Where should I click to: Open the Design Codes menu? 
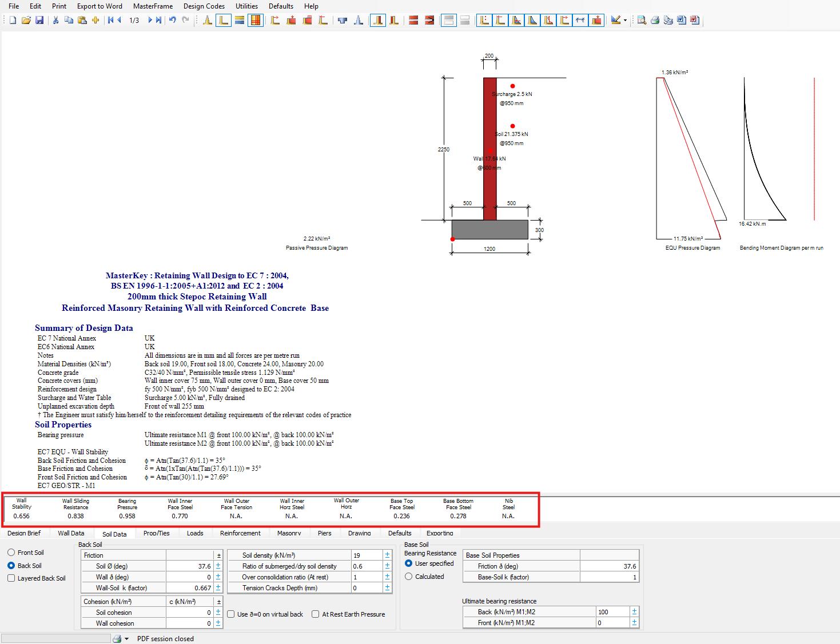tap(204, 6)
